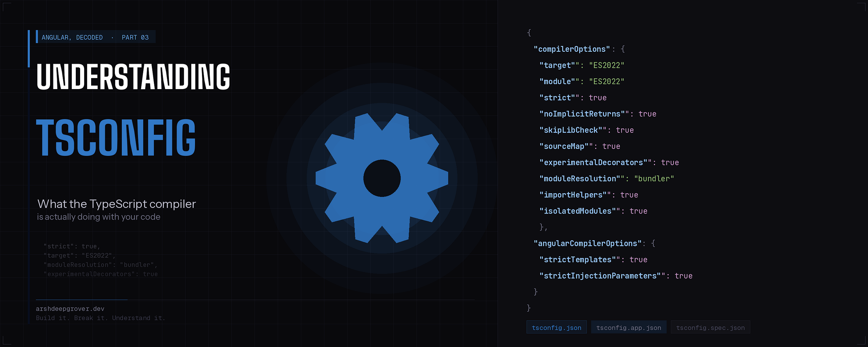This screenshot has width=868, height=347.
Task: Switch to the tsconfig.app.json tab
Action: click(628, 327)
